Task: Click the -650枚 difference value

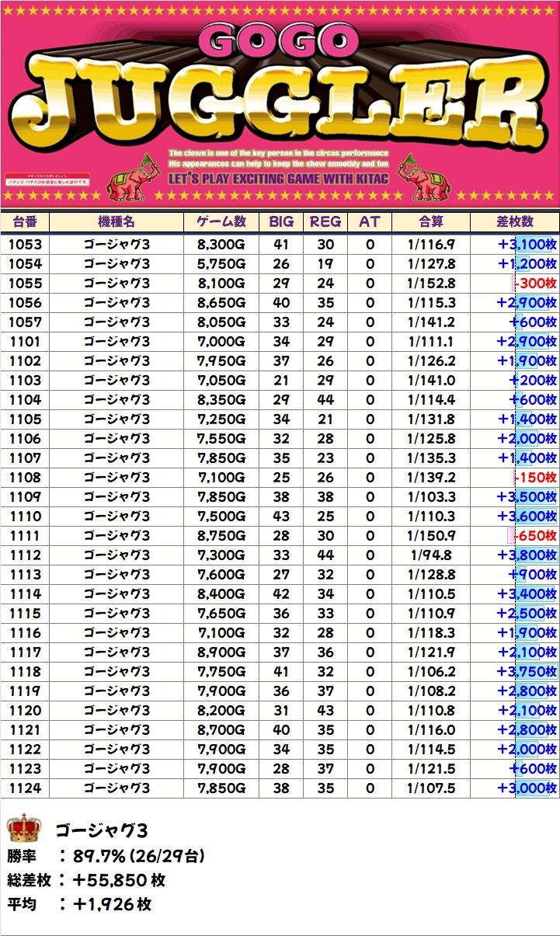Action: (534, 536)
